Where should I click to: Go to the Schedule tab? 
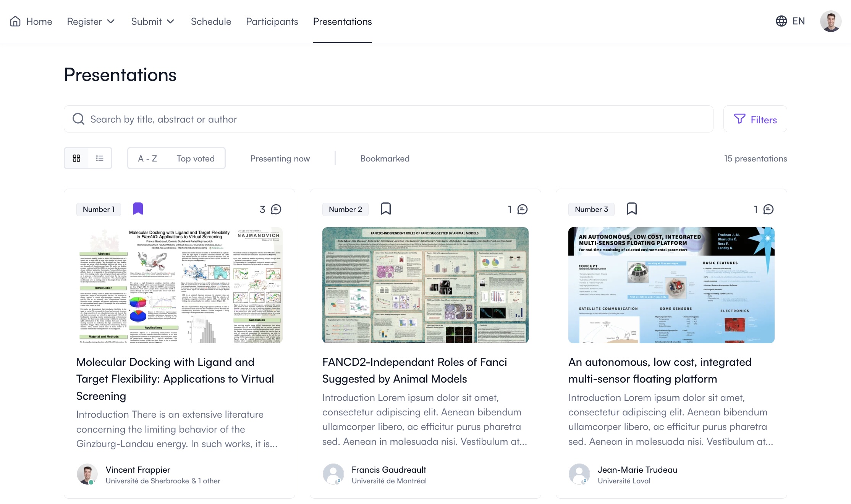[211, 21]
